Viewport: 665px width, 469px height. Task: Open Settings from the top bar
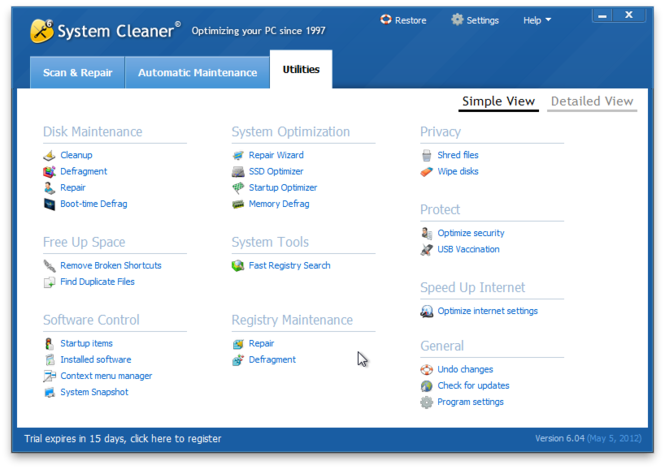[475, 20]
